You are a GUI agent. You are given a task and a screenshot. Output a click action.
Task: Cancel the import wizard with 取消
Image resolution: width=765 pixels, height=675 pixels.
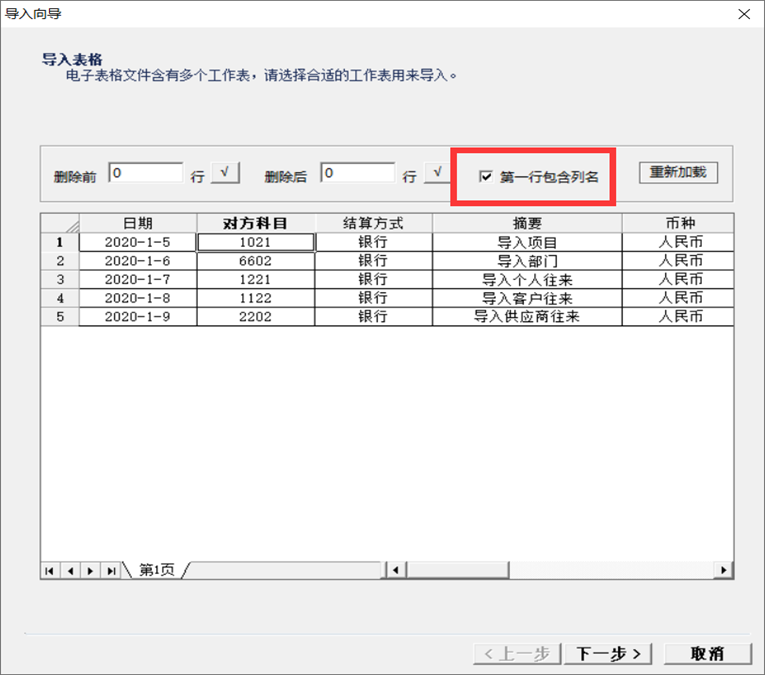pos(707,653)
